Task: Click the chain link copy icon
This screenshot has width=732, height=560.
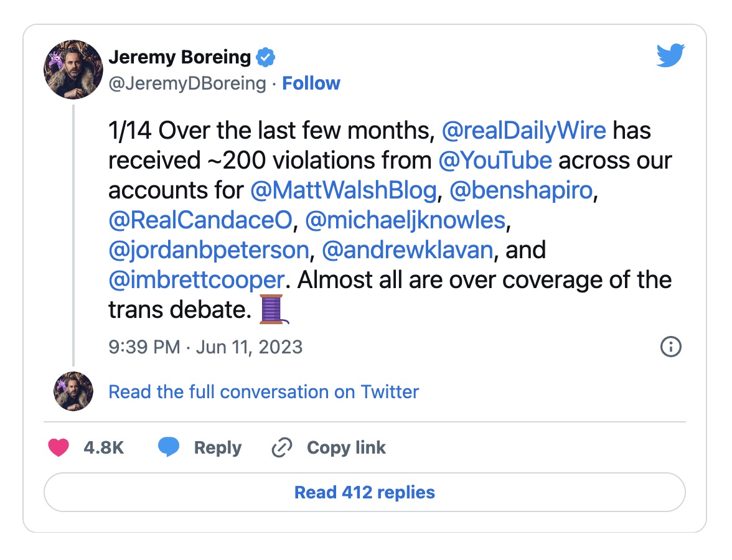Action: pos(282,447)
